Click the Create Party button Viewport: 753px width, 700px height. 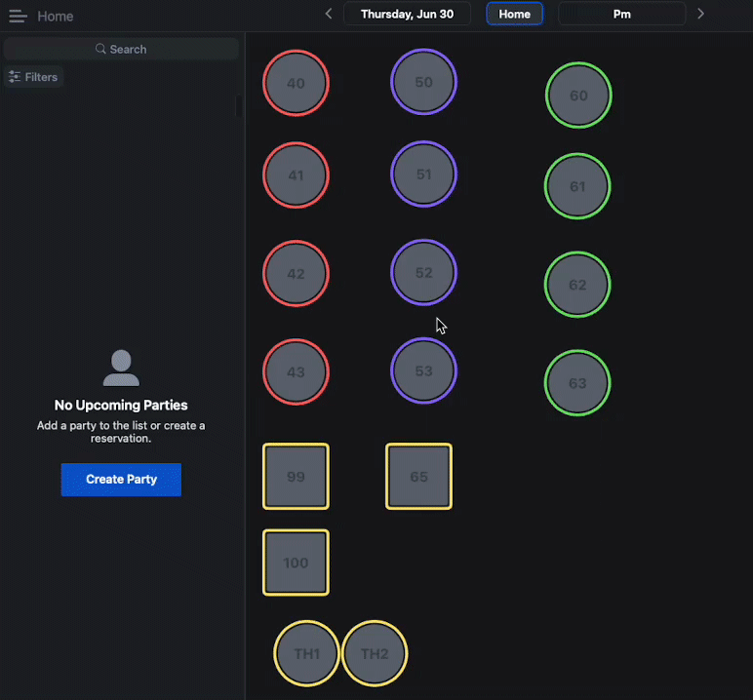pyautogui.click(x=121, y=479)
